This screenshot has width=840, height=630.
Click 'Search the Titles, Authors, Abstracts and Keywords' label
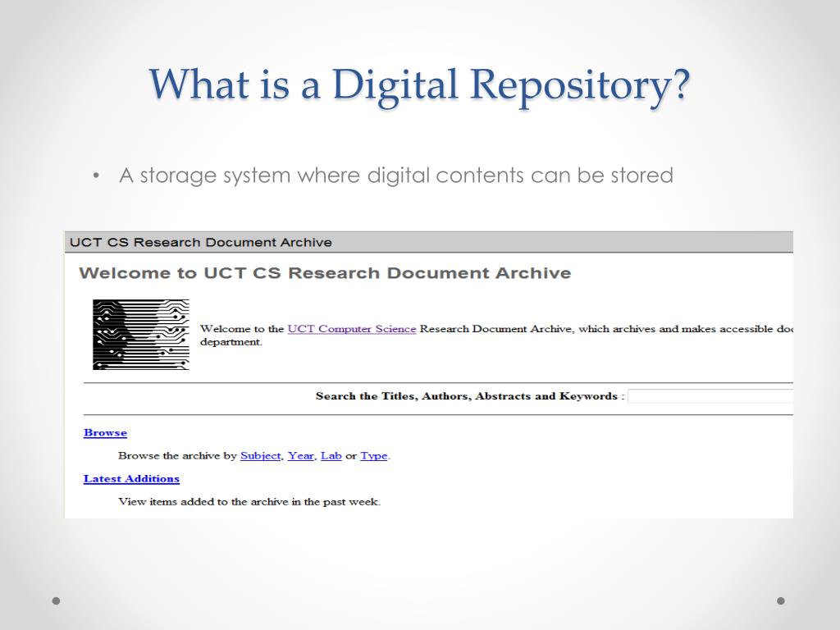(x=467, y=396)
